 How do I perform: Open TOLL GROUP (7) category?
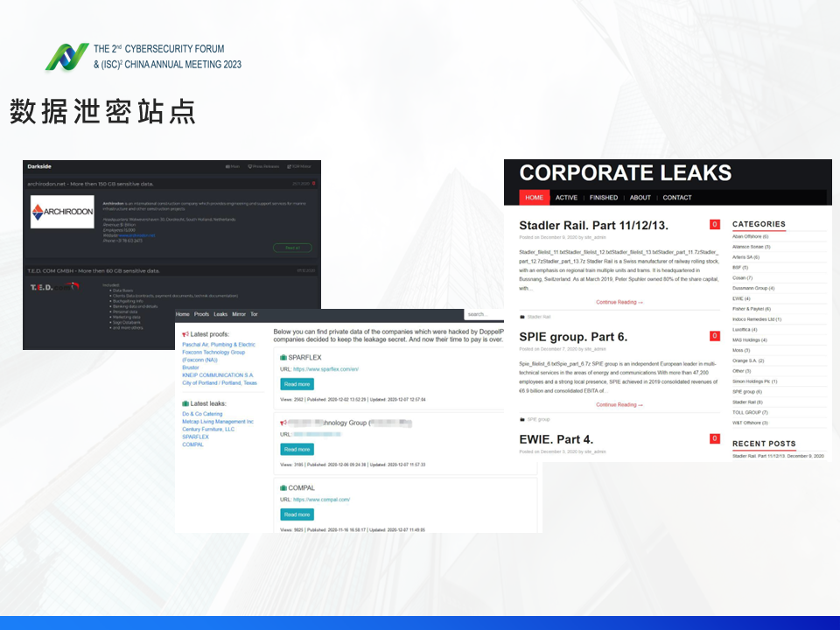[750, 412]
